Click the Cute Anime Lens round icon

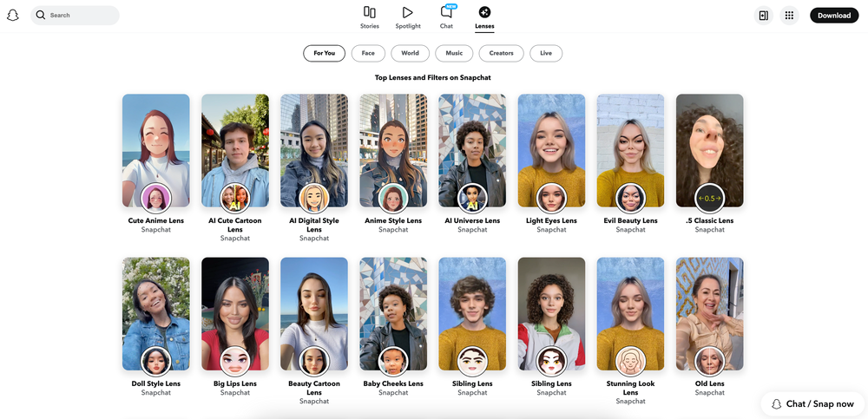point(156,198)
